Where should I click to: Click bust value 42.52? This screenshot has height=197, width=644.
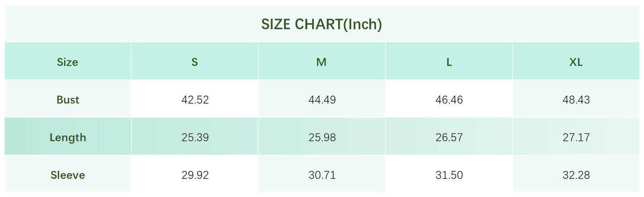pos(195,100)
